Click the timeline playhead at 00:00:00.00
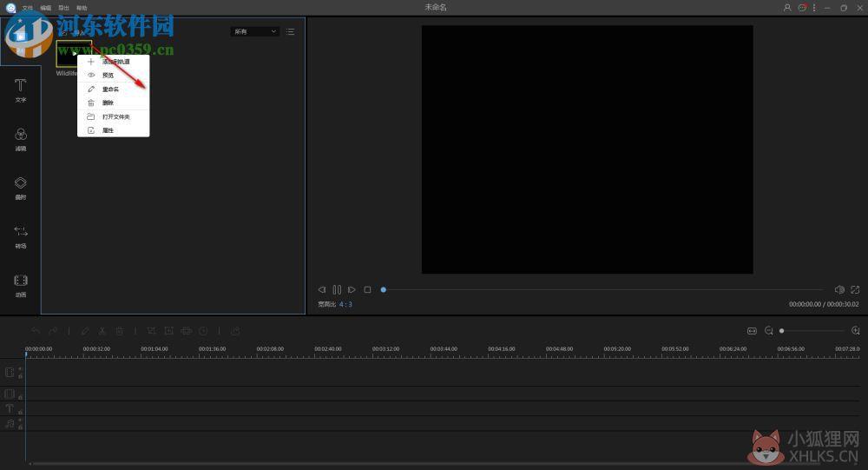868x470 pixels. click(25, 354)
